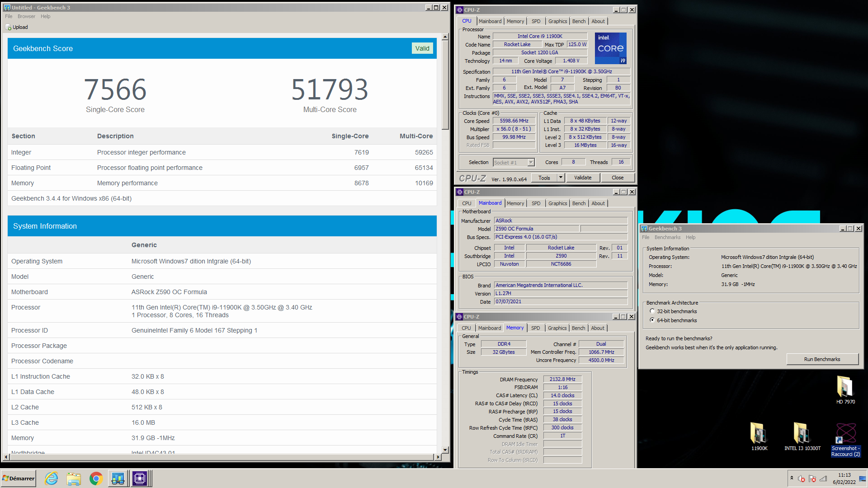Select the CAS# Latency 14.0 clocks value
The height and width of the screenshot is (488, 868).
(562, 395)
